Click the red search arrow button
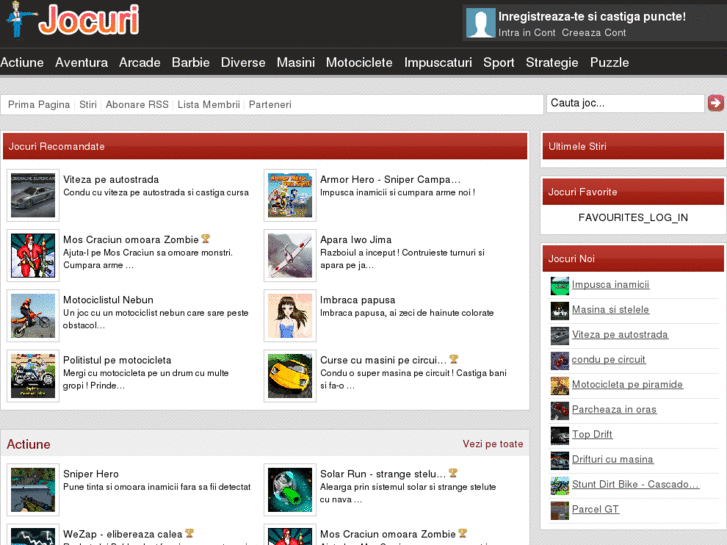 point(715,103)
